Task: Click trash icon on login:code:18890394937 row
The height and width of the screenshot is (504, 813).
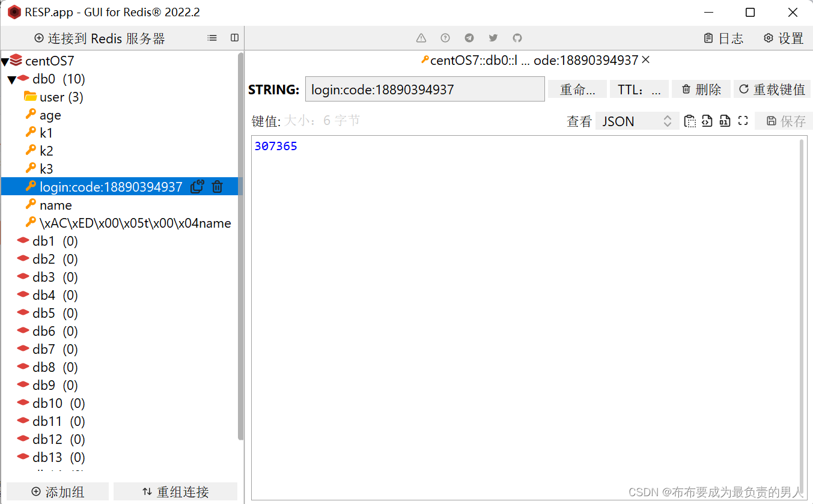Action: [x=218, y=187]
